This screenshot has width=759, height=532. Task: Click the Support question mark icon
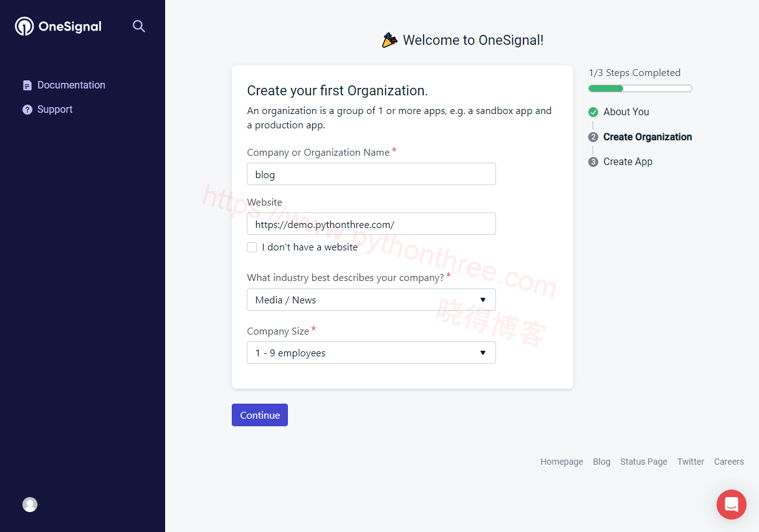click(x=27, y=110)
